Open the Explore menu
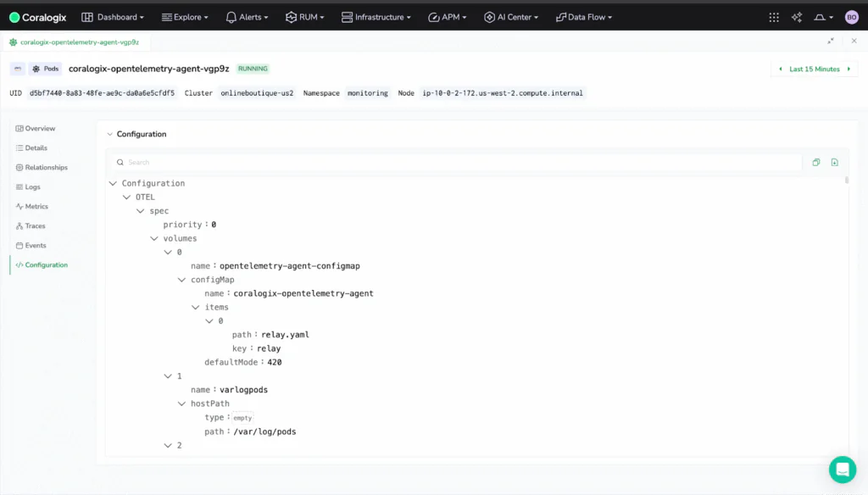The width and height of the screenshot is (868, 495). pyautogui.click(x=185, y=17)
